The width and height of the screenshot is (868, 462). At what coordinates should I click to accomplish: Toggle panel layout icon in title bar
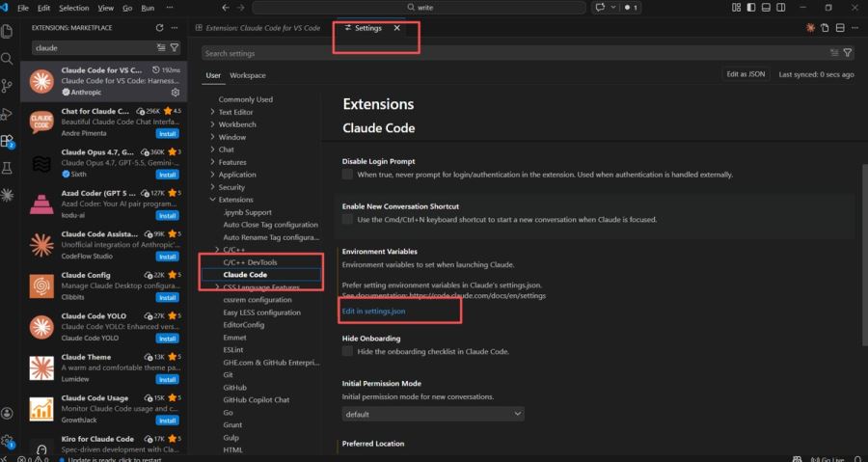tap(766, 8)
